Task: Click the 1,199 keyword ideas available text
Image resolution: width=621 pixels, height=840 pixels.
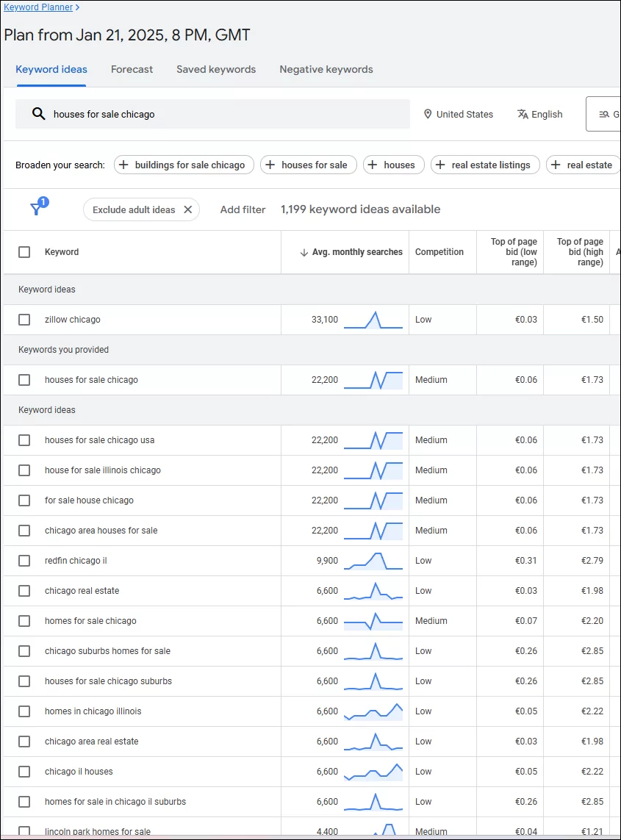Action: tap(361, 209)
